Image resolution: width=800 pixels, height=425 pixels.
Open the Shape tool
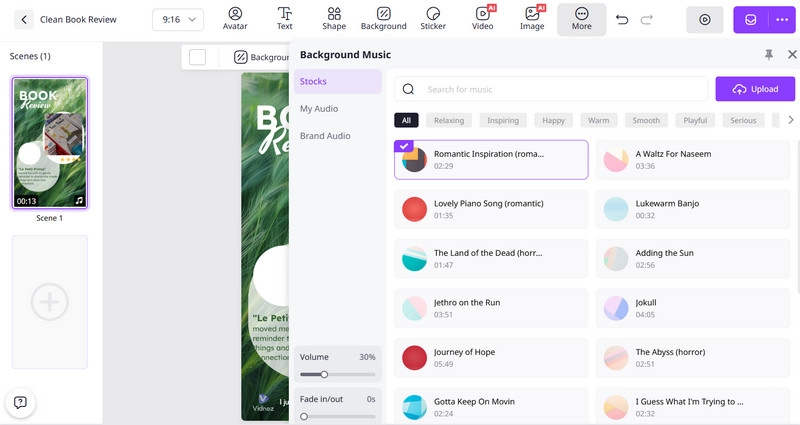pos(334,19)
